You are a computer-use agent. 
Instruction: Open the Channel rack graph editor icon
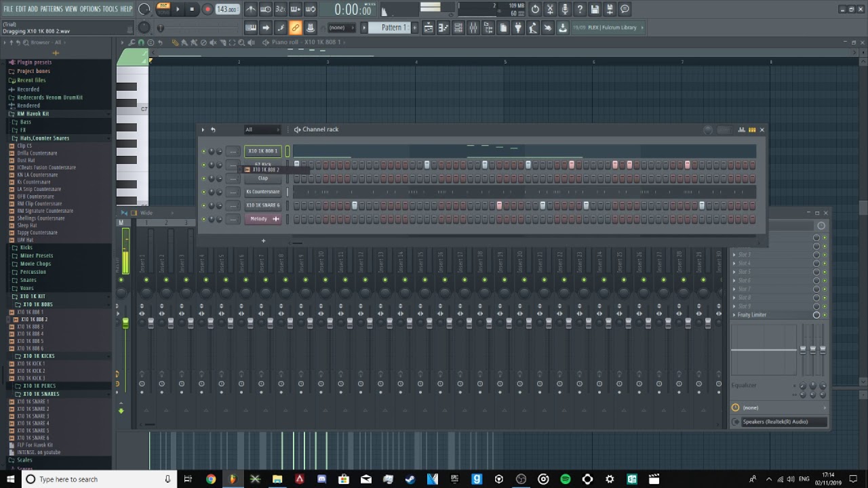pos(741,129)
